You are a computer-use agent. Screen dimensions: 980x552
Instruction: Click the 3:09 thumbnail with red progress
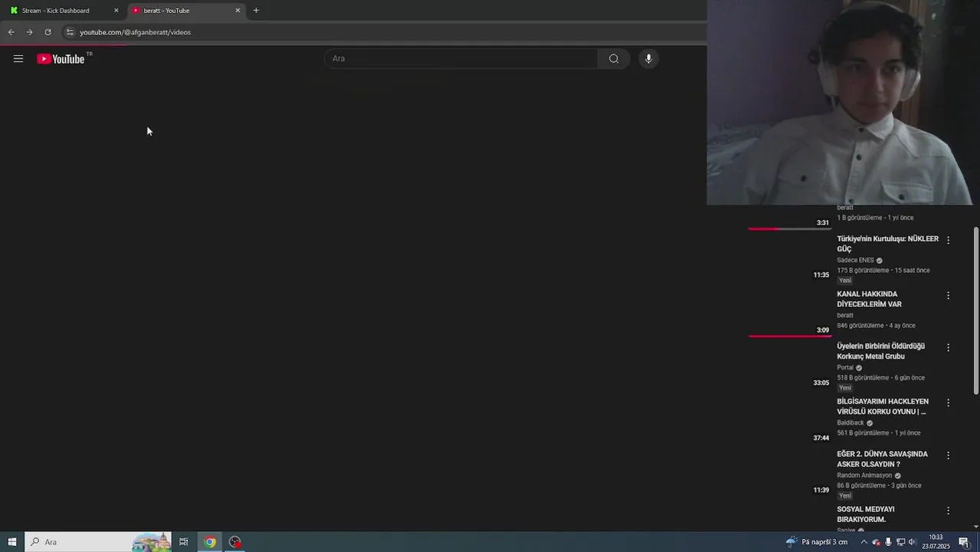point(790,313)
